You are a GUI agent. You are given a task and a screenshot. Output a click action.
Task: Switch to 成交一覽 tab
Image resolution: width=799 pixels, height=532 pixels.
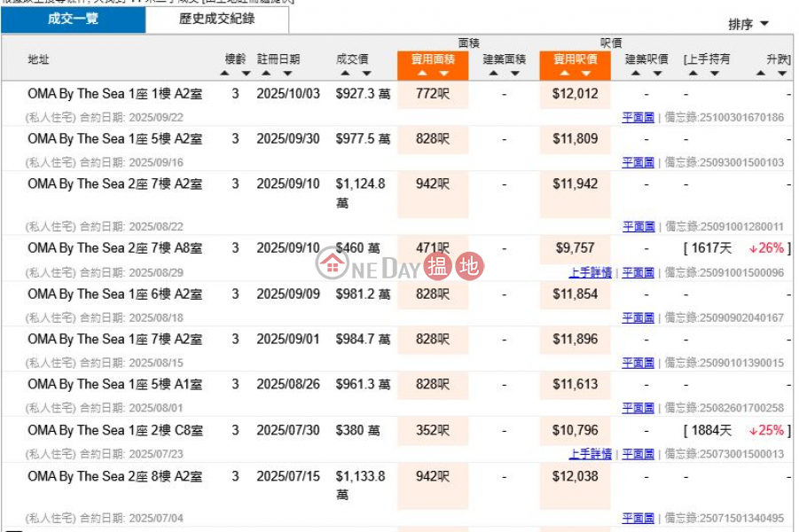click(73, 19)
